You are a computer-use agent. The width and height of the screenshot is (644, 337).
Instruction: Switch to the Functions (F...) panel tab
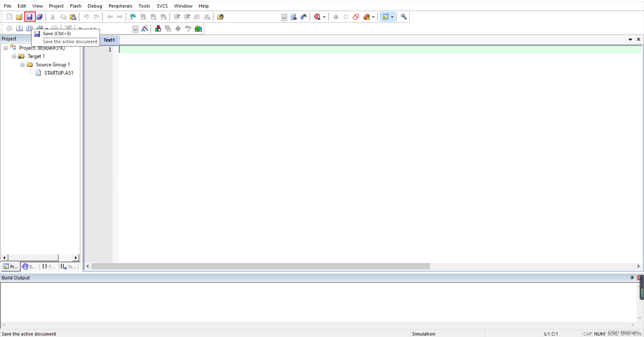coord(49,267)
